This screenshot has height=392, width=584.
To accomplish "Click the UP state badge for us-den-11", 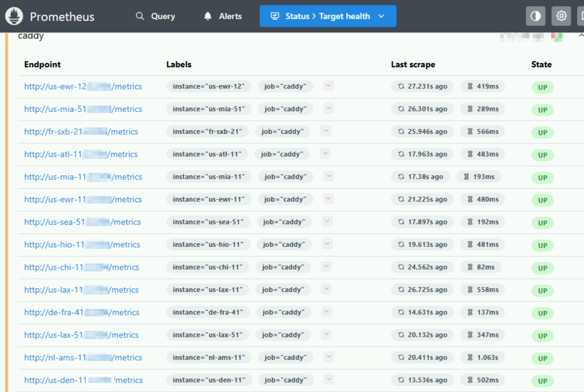I will (543, 381).
